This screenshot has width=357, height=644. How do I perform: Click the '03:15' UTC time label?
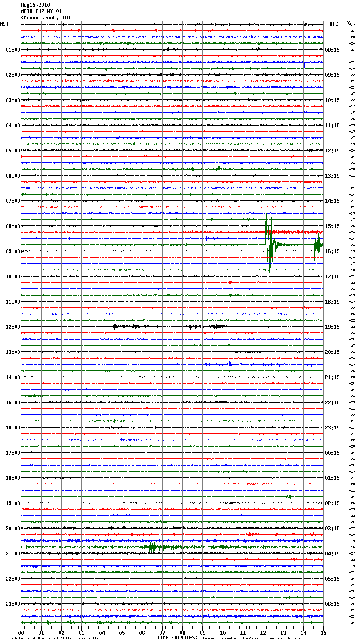click(x=332, y=529)
